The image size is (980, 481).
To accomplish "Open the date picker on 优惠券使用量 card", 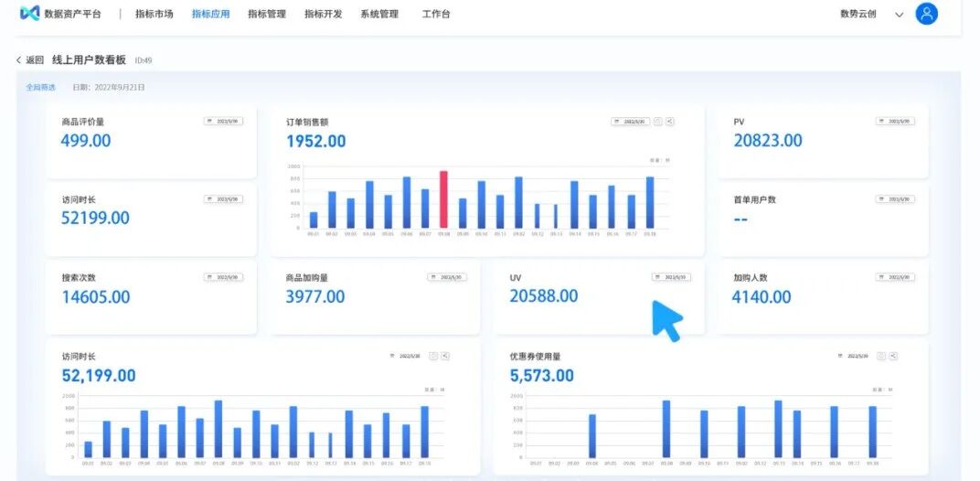I will click(853, 356).
